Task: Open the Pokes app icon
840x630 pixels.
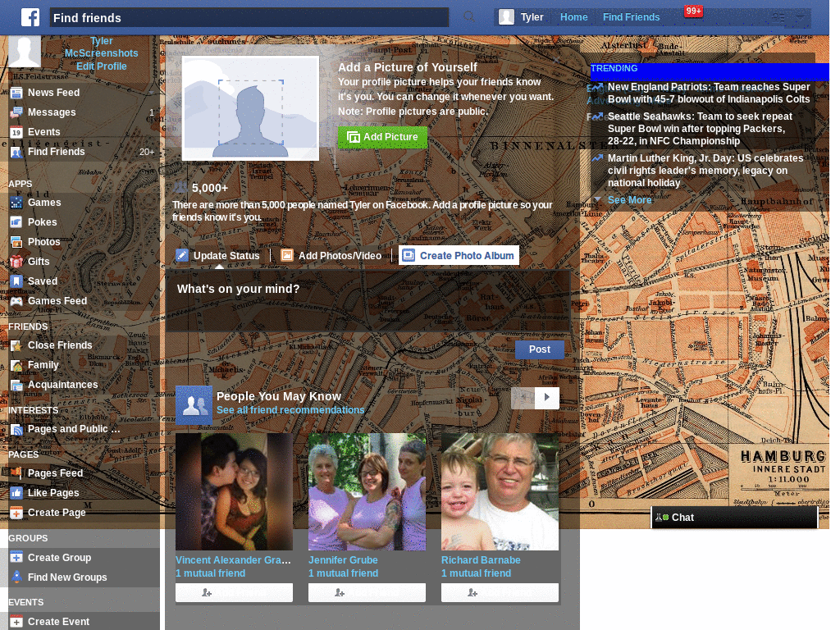Action: [x=16, y=222]
